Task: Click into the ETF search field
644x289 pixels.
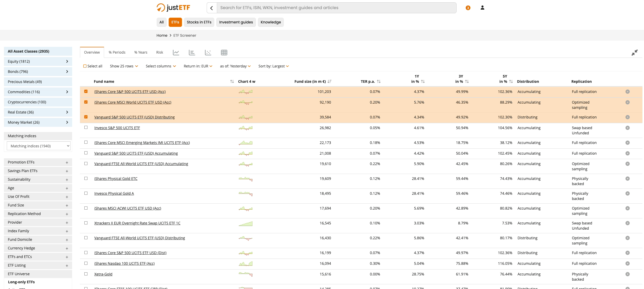Action: [x=336, y=8]
